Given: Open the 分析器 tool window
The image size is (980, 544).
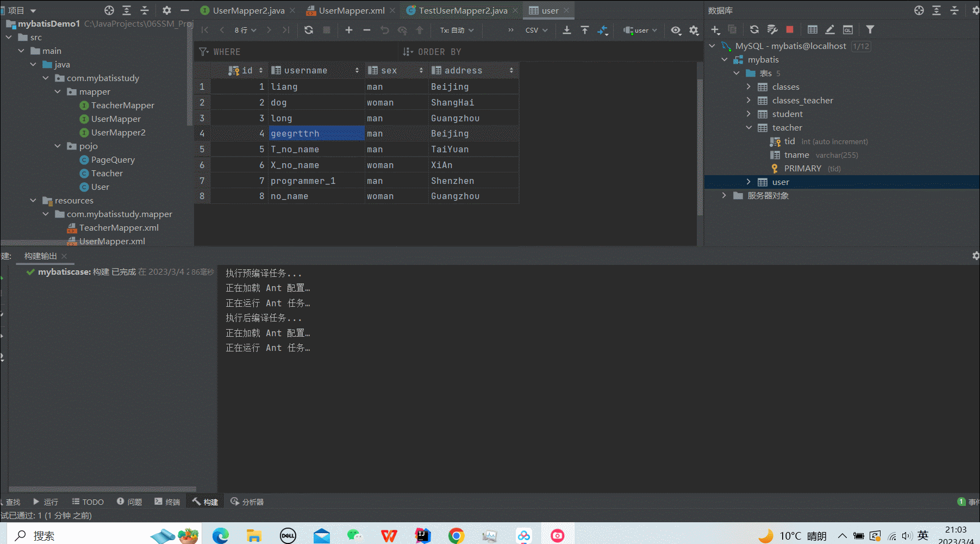Looking at the screenshot, I should 247,502.
